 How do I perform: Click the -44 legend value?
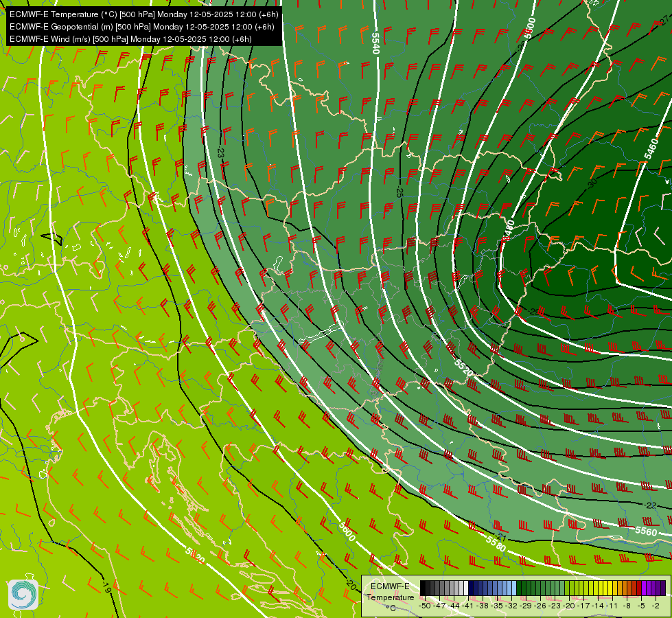click(454, 606)
